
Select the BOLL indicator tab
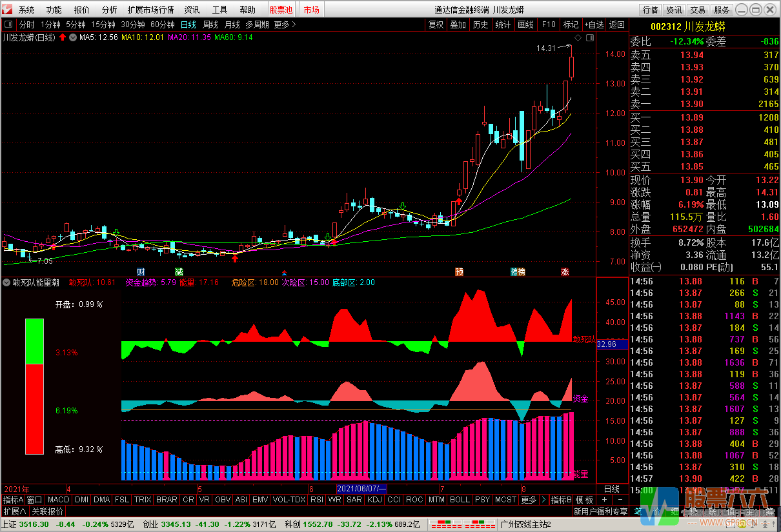tap(460, 500)
